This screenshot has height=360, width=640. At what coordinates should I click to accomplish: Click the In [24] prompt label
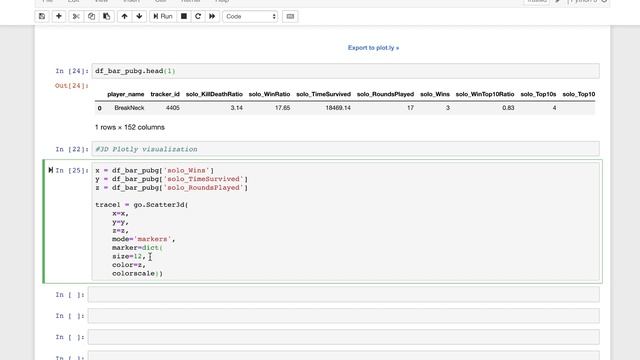point(72,71)
